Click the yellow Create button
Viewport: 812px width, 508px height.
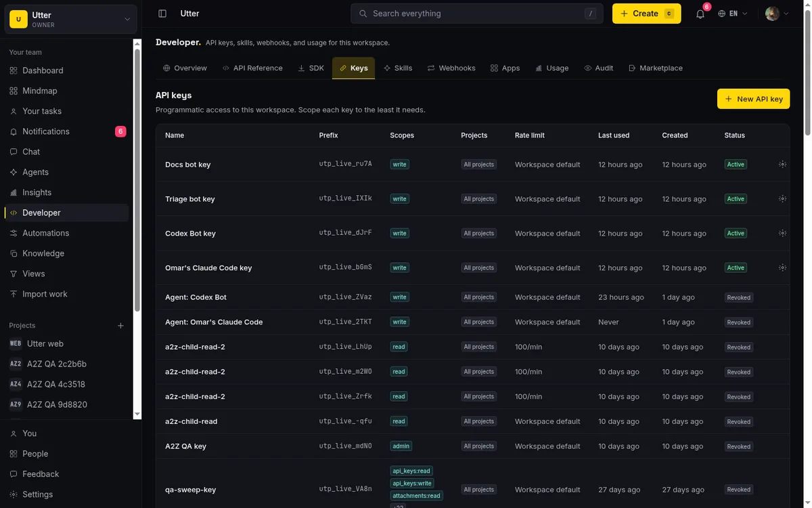[x=646, y=14]
